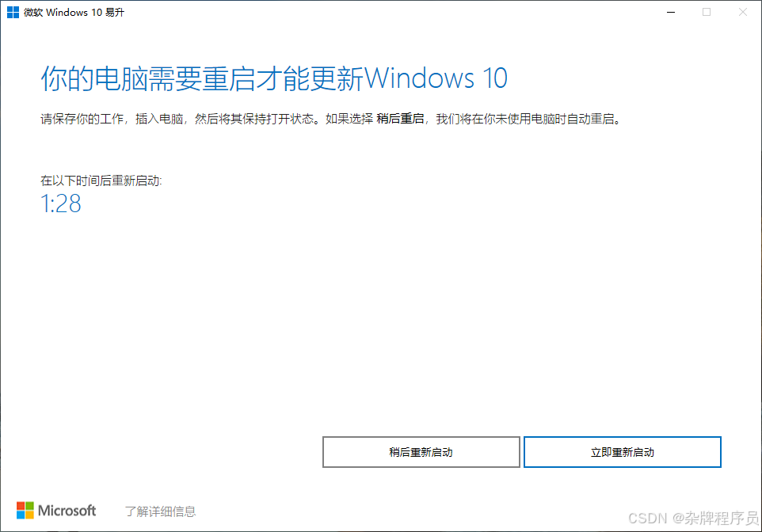The height and width of the screenshot is (532, 762).
Task: Click the bold 稍后重启 text in description
Action: 401,119
